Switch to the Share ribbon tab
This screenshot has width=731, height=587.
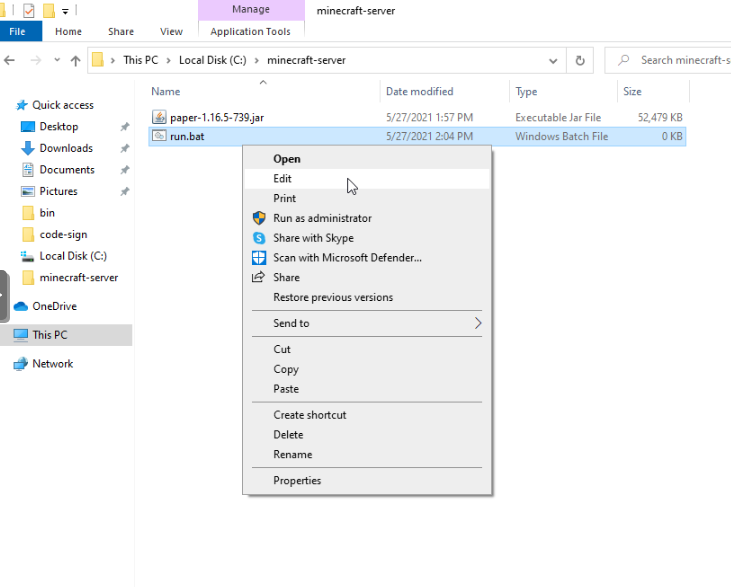tap(121, 32)
